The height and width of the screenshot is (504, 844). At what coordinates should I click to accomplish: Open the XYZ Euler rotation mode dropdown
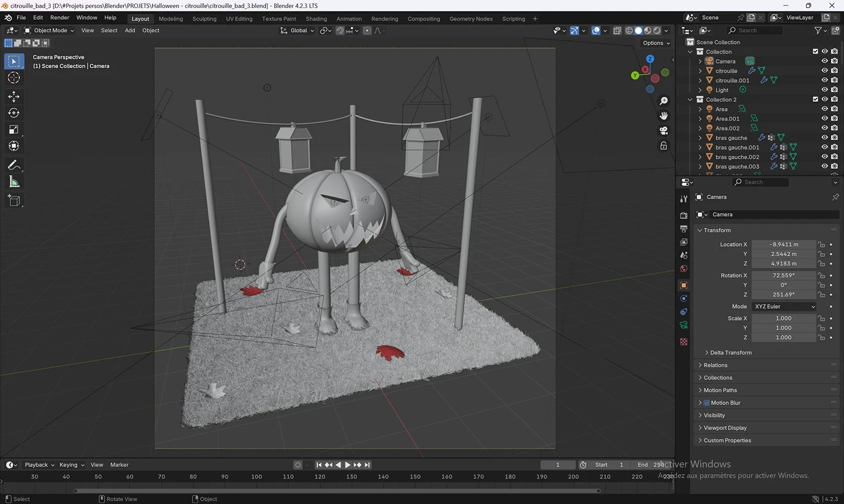784,306
